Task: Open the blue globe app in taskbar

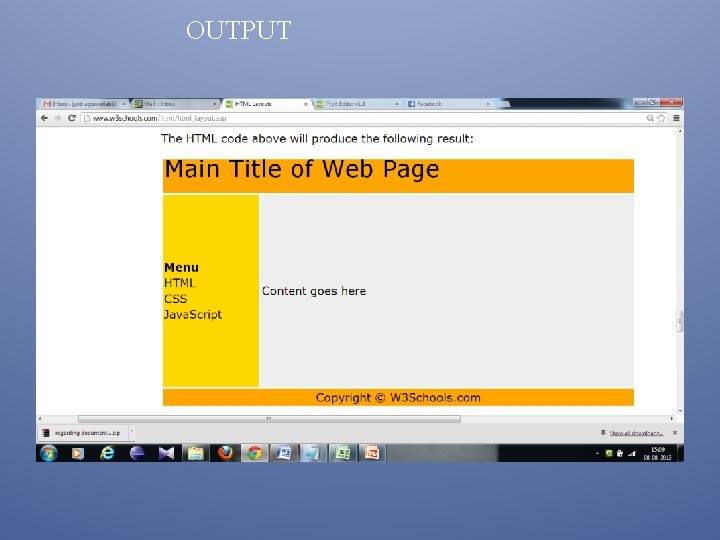Action: click(x=137, y=453)
